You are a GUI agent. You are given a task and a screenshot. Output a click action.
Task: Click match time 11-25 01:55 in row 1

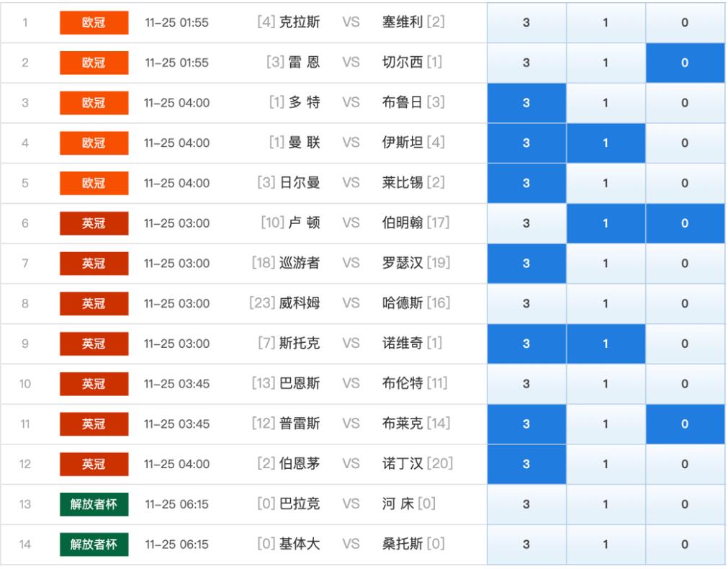pyautogui.click(x=177, y=22)
